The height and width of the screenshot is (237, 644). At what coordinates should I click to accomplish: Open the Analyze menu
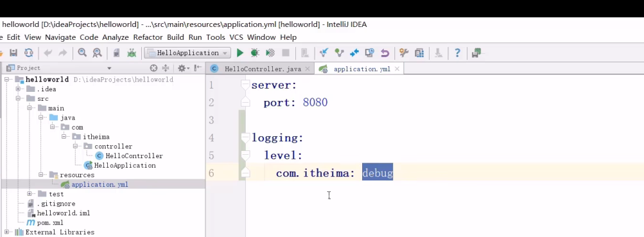tap(116, 37)
